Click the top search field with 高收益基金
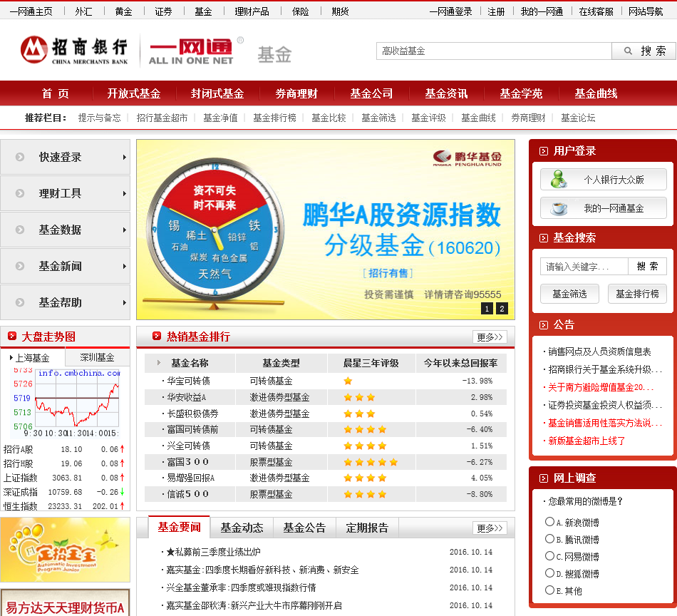 [x=494, y=51]
